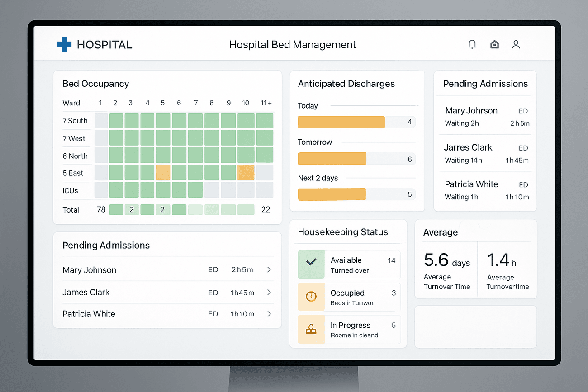The height and width of the screenshot is (392, 588).
Task: Expand Patricia White's admission chevron
Action: (x=269, y=314)
